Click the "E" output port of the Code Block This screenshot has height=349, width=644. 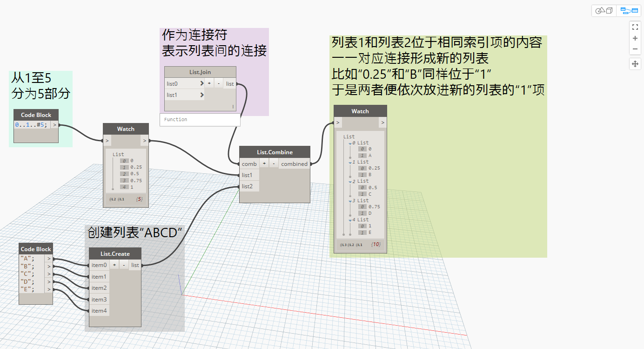tap(49, 289)
